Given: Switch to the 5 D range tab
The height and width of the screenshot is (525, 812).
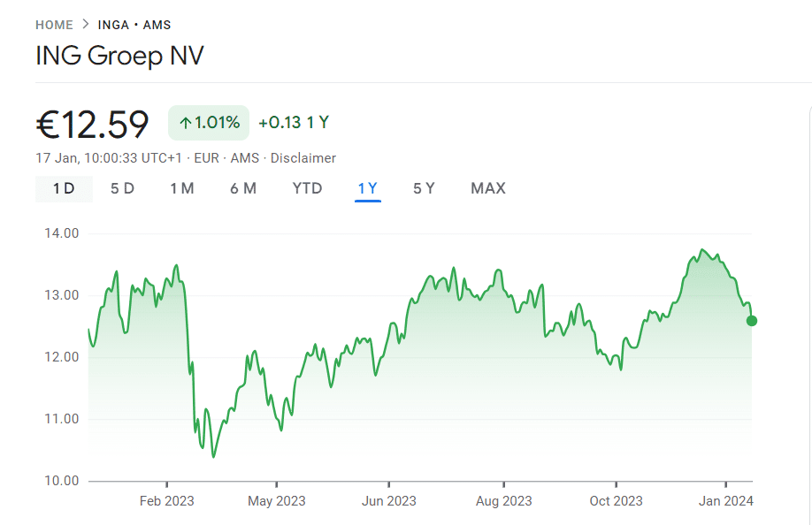Looking at the screenshot, I should 122,188.
